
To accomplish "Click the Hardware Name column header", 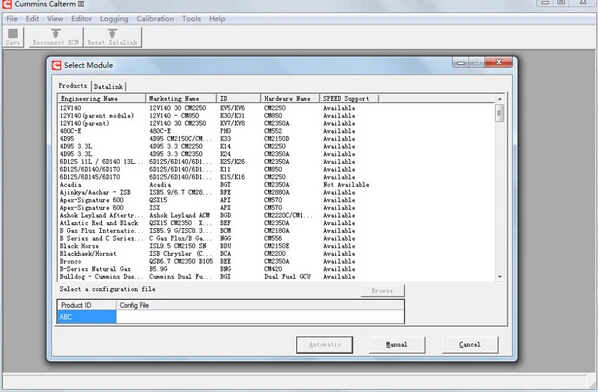I will coord(290,98).
